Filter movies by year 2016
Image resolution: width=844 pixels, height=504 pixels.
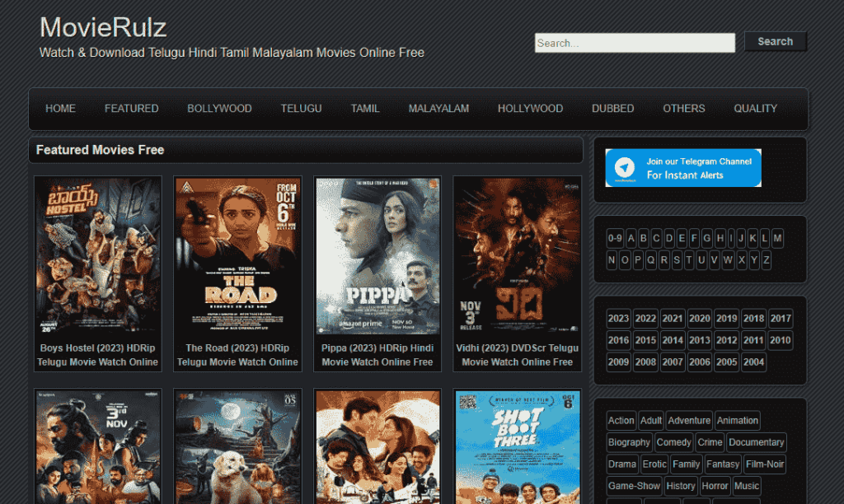(x=618, y=340)
